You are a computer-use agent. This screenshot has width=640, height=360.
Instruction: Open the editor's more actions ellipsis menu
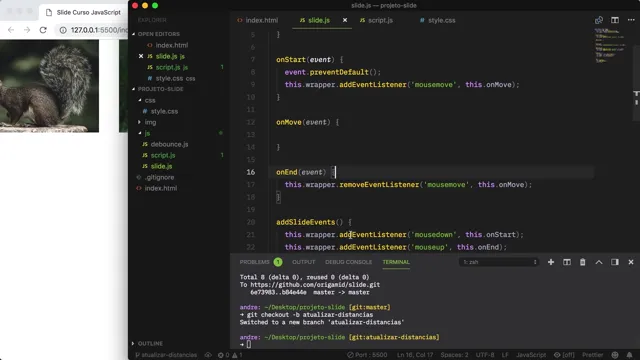[x=631, y=20]
